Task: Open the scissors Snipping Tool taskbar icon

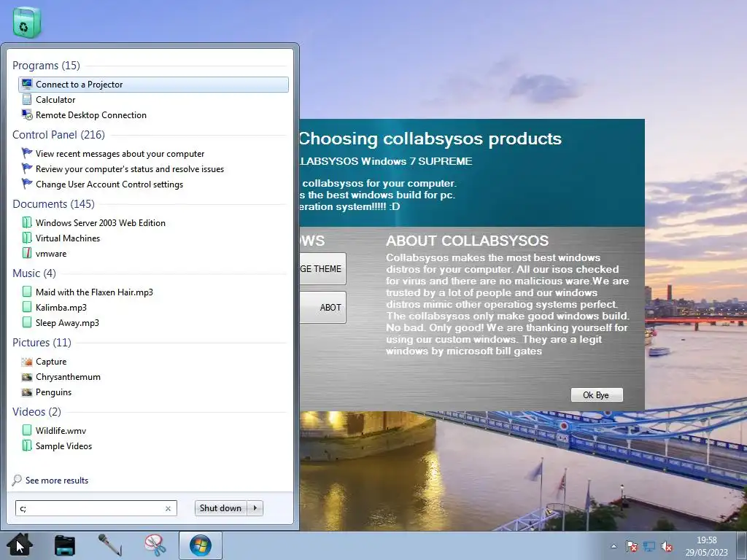Action: [155, 545]
